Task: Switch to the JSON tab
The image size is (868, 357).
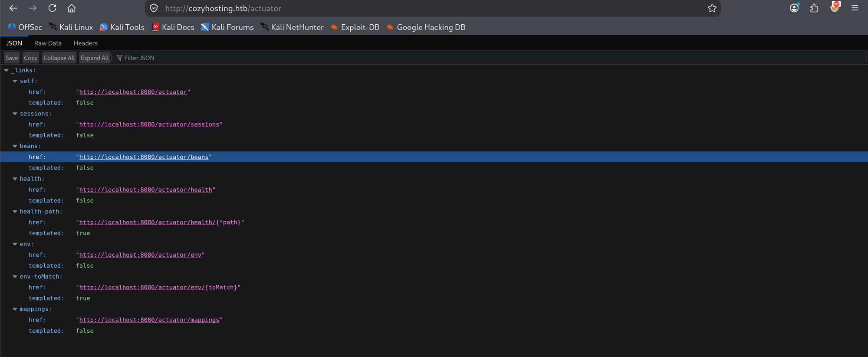Action: pyautogui.click(x=14, y=43)
